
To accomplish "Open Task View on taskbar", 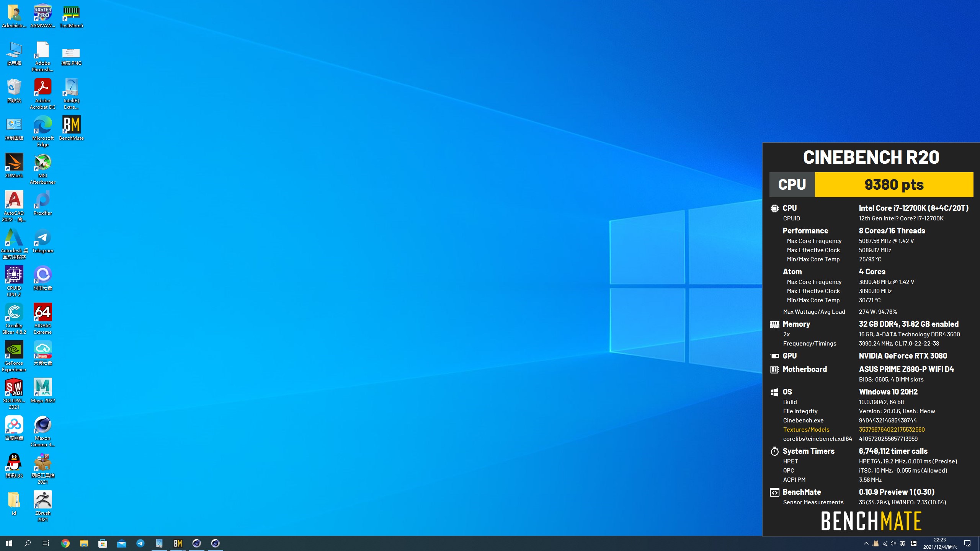I will click(46, 543).
